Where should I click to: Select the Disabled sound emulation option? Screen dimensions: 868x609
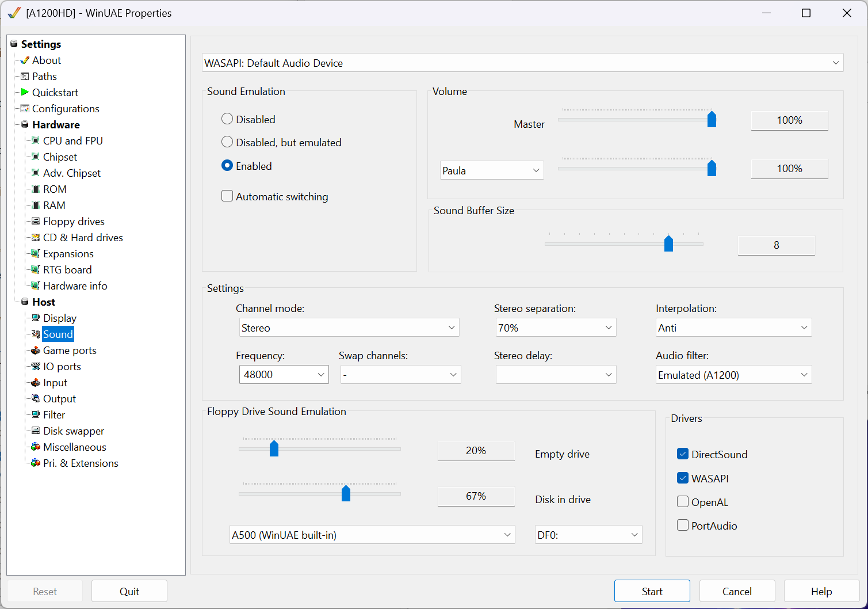227,119
